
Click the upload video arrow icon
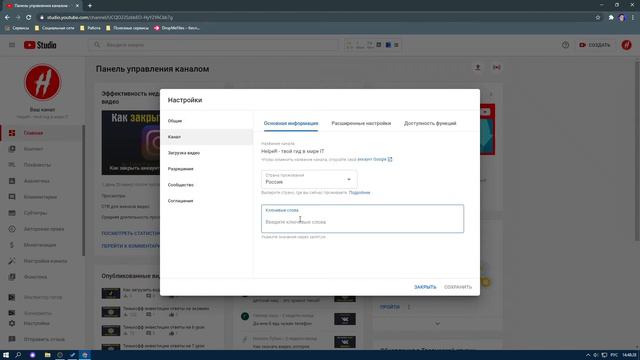click(478, 67)
